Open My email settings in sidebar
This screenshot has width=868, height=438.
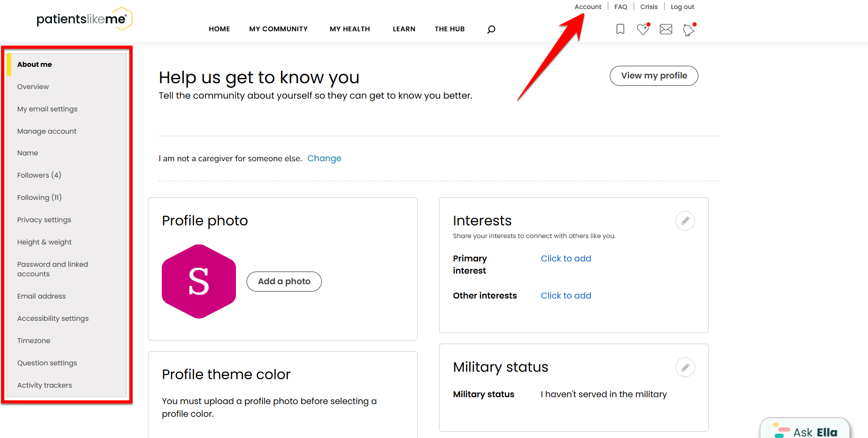click(47, 109)
